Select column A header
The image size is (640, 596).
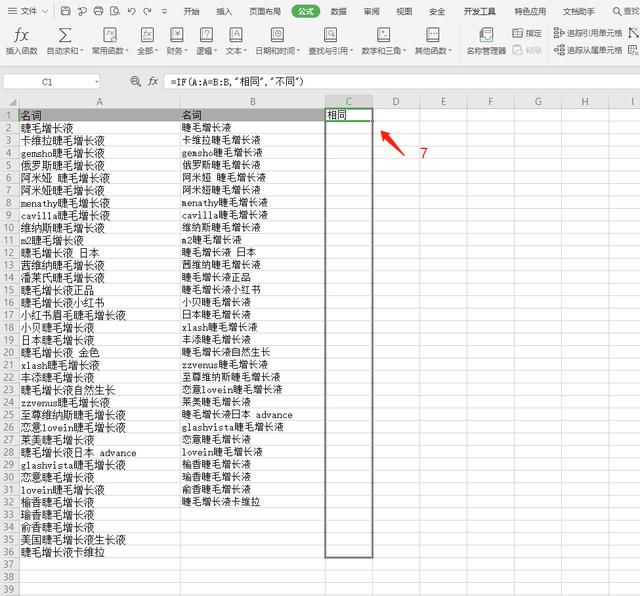(100, 102)
